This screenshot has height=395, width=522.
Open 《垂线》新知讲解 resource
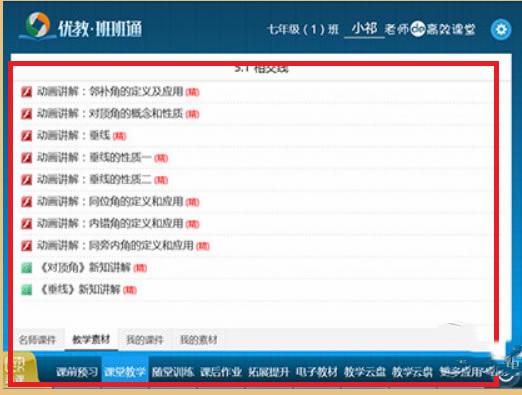tap(79, 290)
